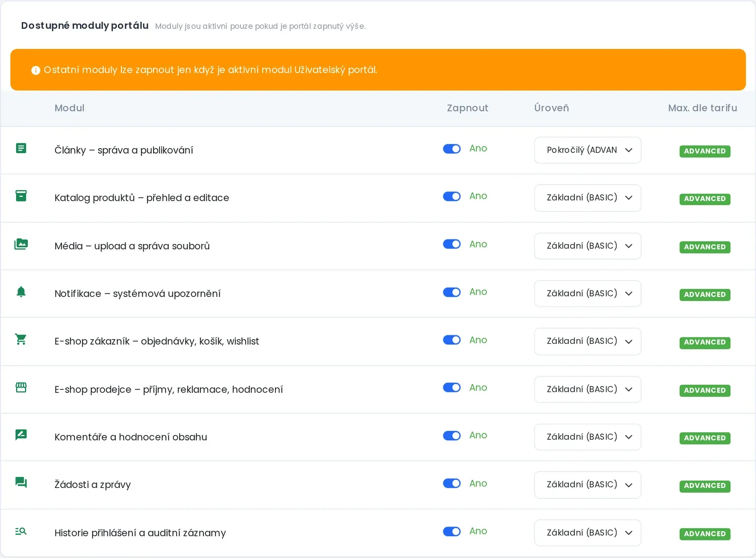Open the Notifikace level dropdown
Screen dimensions: 756x558
(587, 294)
